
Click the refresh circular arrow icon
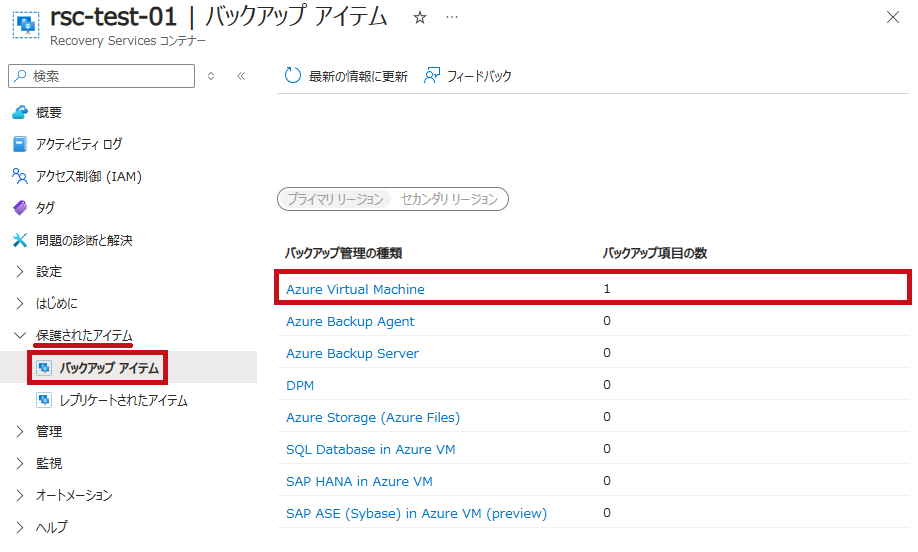[x=292, y=76]
